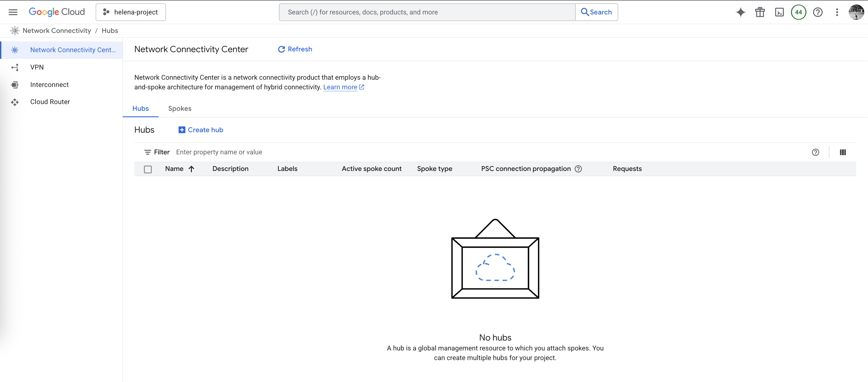The width and height of the screenshot is (868, 382).
Task: Open the help question mark menu
Action: [x=817, y=12]
